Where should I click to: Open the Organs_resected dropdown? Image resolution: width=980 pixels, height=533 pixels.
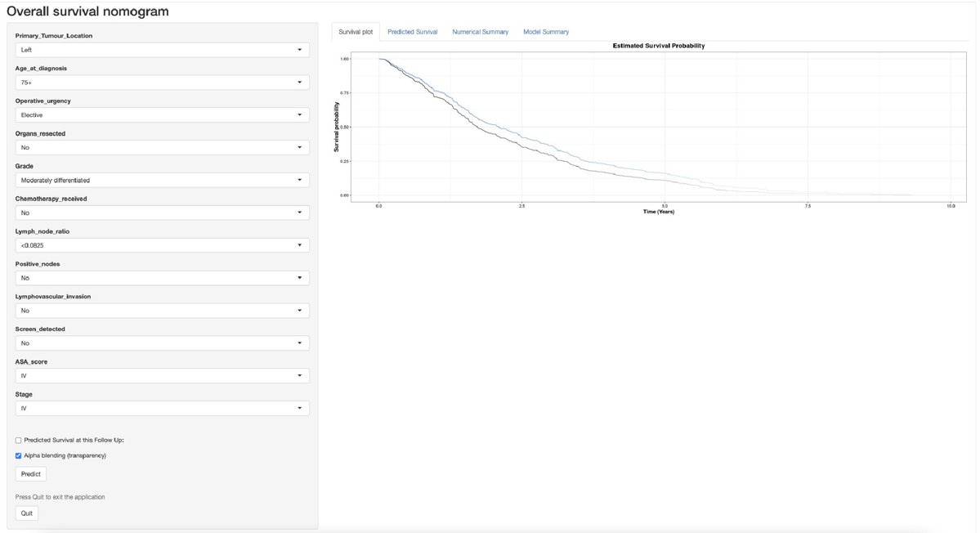(x=162, y=147)
